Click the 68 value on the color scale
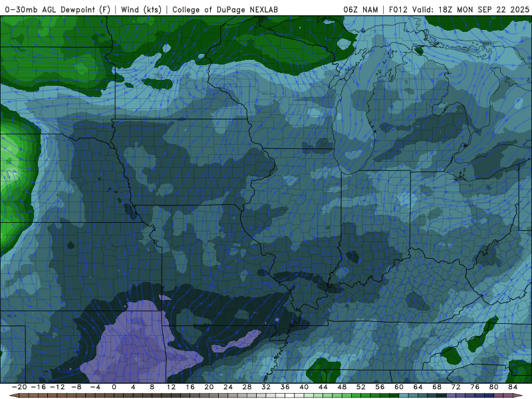Viewport: 532px width, 399px height. [437, 387]
